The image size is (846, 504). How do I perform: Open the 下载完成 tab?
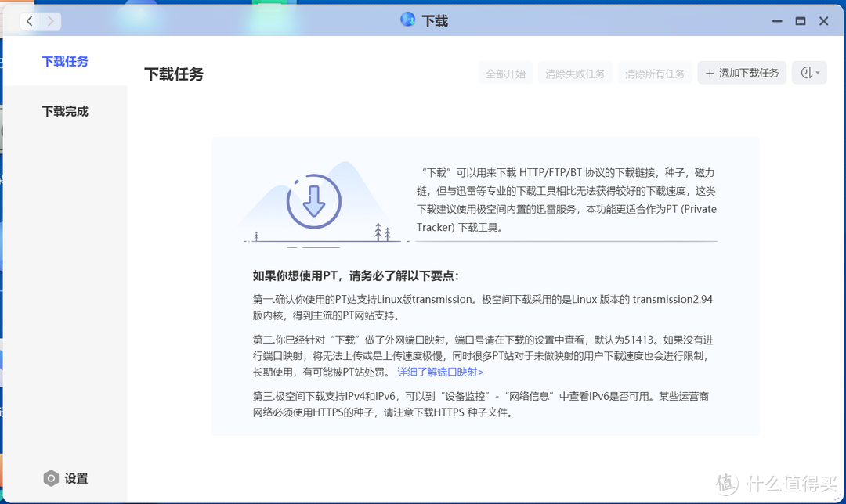tap(65, 111)
